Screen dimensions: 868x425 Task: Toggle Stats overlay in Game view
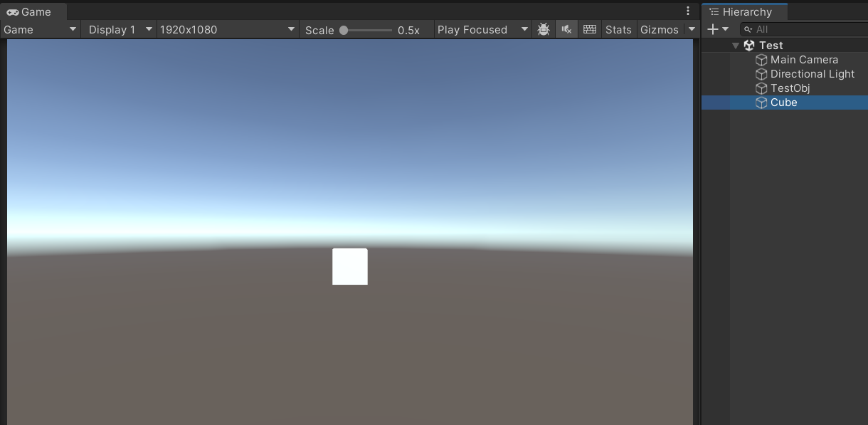[618, 29]
